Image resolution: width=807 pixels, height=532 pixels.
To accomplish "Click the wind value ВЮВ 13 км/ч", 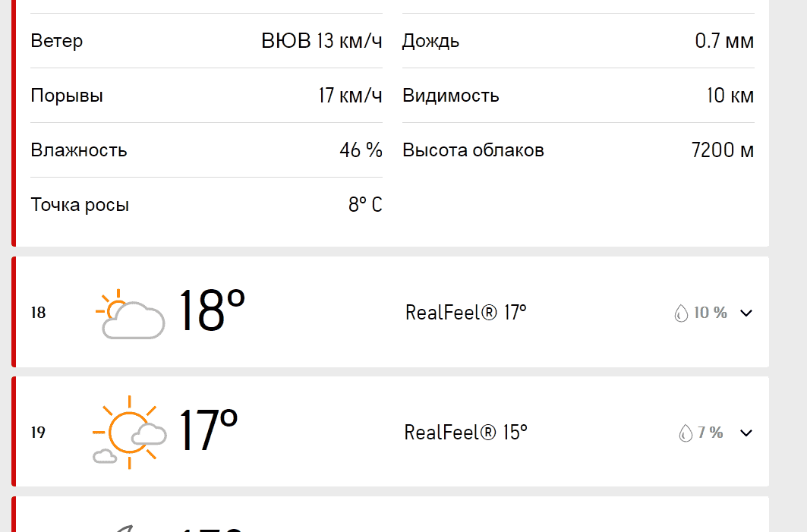I will pos(321,41).
